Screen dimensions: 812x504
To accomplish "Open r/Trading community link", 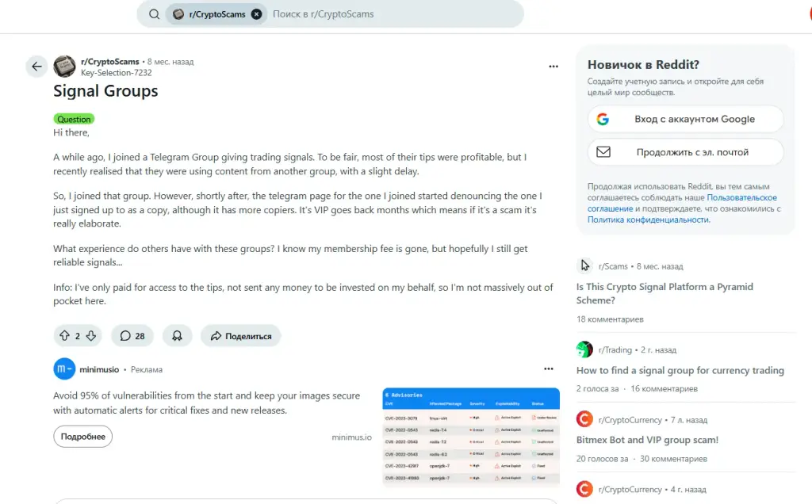I will click(615, 349).
